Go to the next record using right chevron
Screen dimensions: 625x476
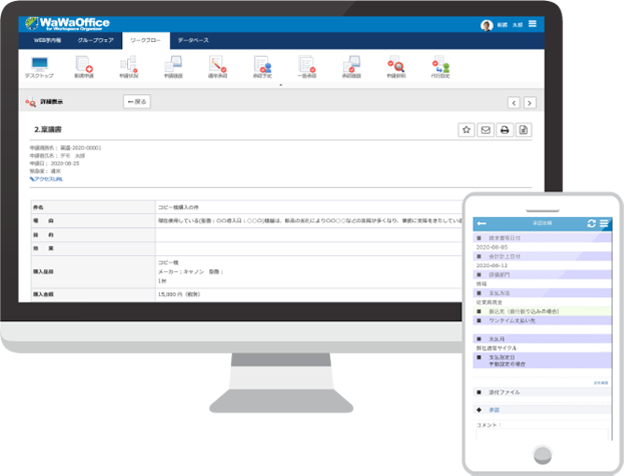(530, 102)
